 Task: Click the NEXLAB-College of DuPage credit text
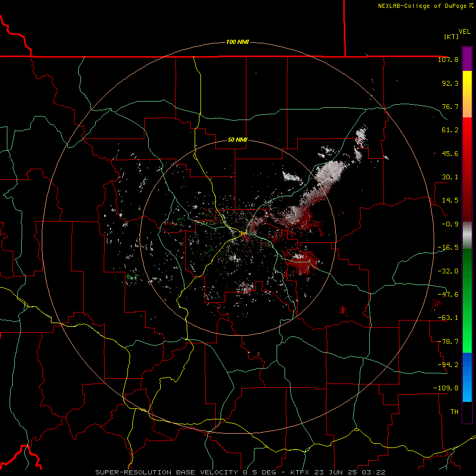click(426, 6)
